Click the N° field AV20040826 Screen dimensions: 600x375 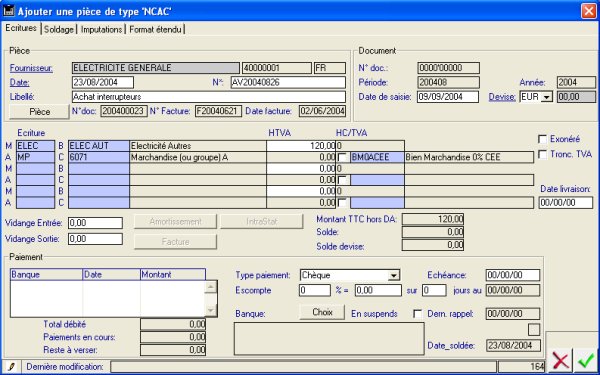click(288, 82)
